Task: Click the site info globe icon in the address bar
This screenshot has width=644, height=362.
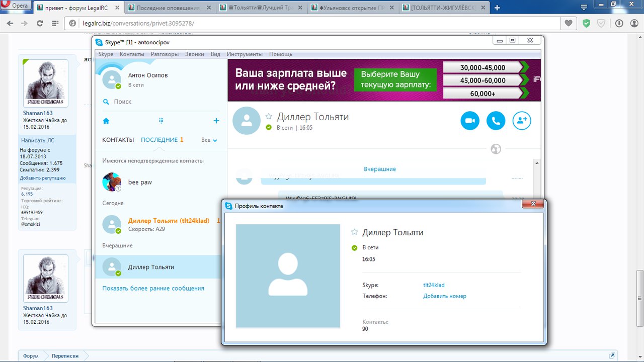Action: (x=72, y=24)
